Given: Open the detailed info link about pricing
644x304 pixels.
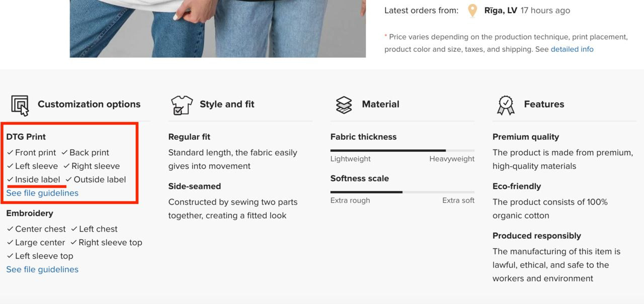Looking at the screenshot, I should [572, 49].
